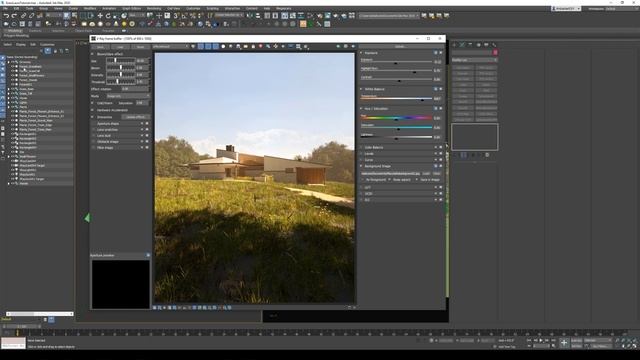Viewport: 640px width, 360px height.
Task: Click the Globals button above corrections
Action: coord(400,47)
